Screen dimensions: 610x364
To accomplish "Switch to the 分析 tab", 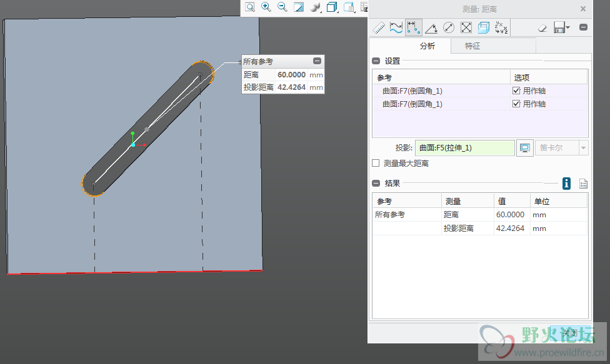I will tap(427, 46).
